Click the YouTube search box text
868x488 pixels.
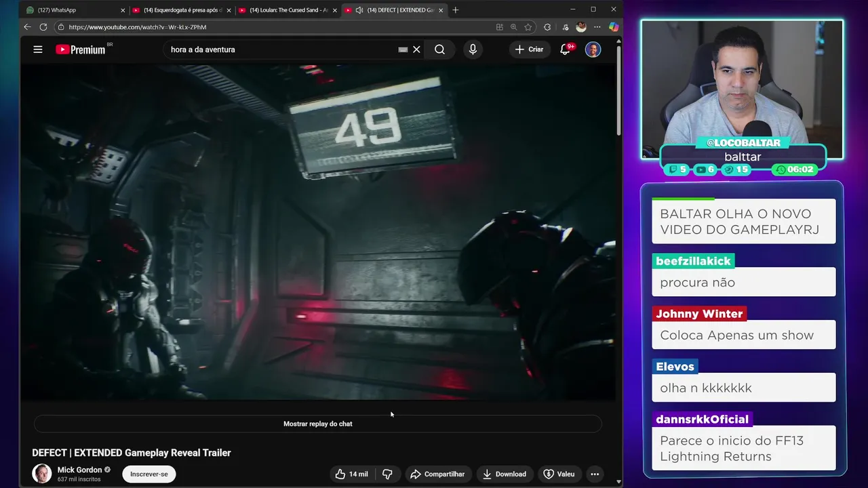(x=203, y=49)
